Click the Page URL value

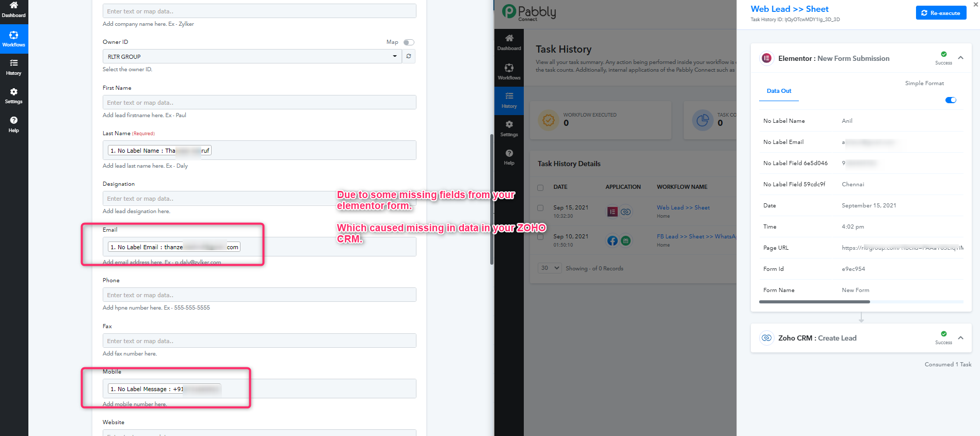point(903,248)
